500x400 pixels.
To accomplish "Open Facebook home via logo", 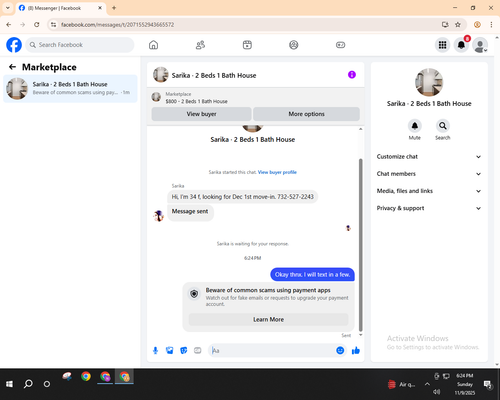I will [x=14, y=45].
